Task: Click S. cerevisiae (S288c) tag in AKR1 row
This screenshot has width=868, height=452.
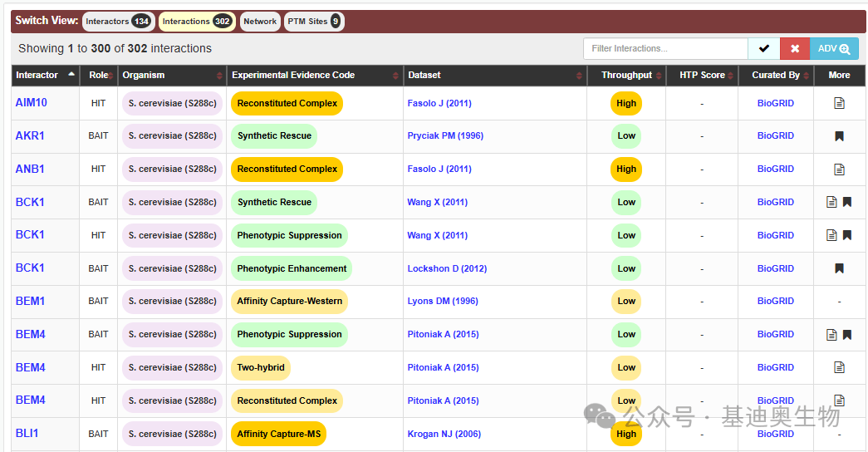Action: (172, 135)
